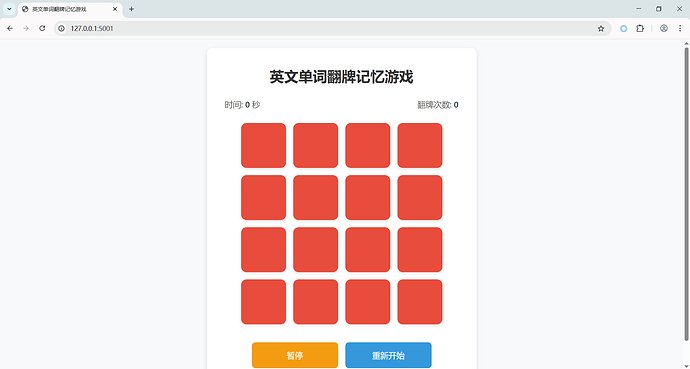Flip the third card in row two
The image size is (690, 369).
point(367,197)
